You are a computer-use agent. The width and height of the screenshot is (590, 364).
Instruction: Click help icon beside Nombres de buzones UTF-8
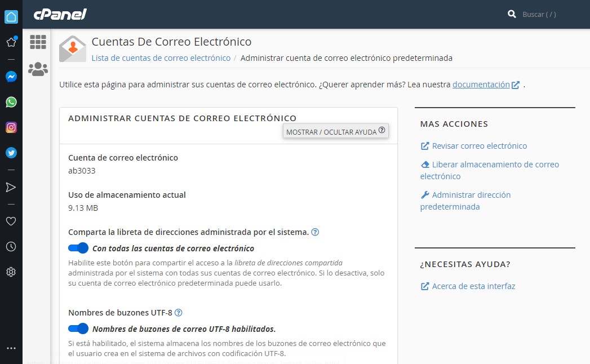tap(179, 313)
